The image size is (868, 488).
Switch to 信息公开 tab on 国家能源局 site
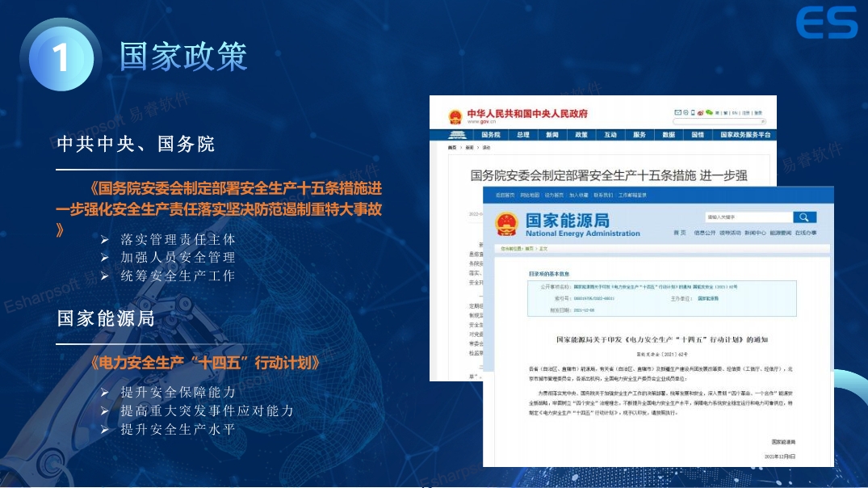(x=702, y=232)
